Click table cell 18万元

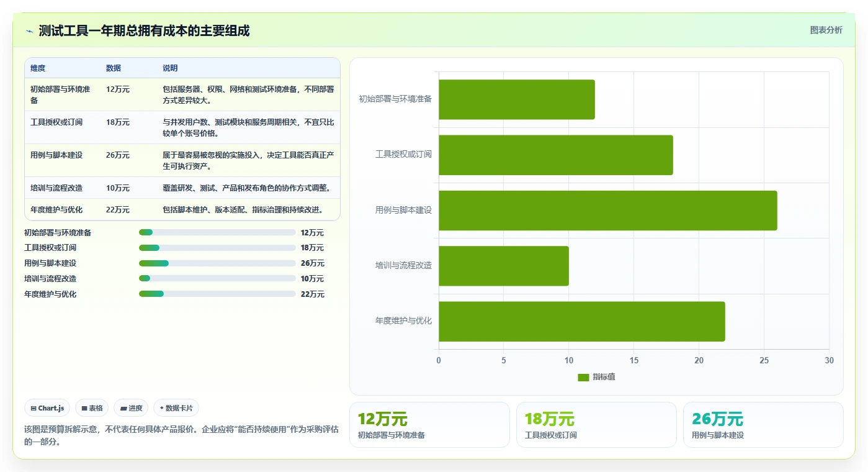[118, 122]
